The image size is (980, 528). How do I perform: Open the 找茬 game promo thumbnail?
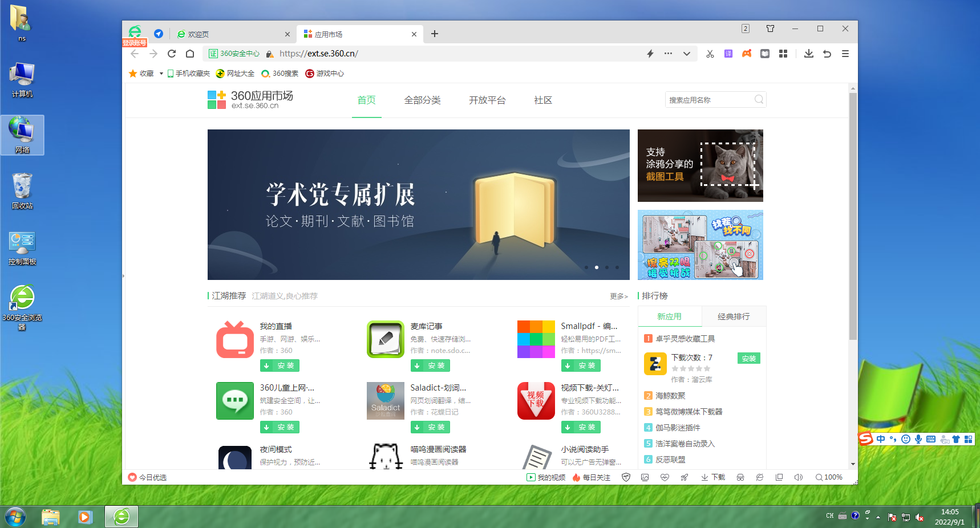700,245
